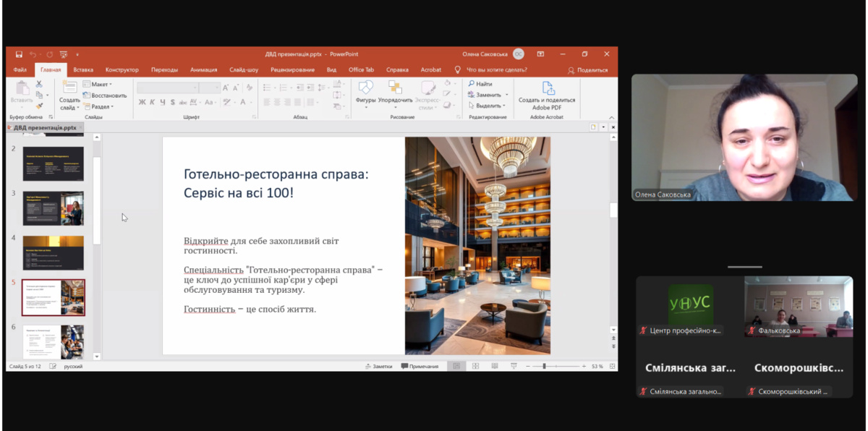Open the Анимация ribbon tab

(x=203, y=70)
